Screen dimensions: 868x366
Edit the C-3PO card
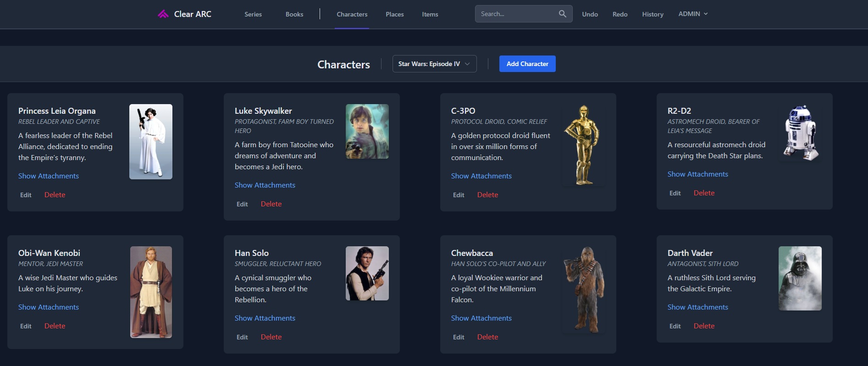[x=459, y=195]
